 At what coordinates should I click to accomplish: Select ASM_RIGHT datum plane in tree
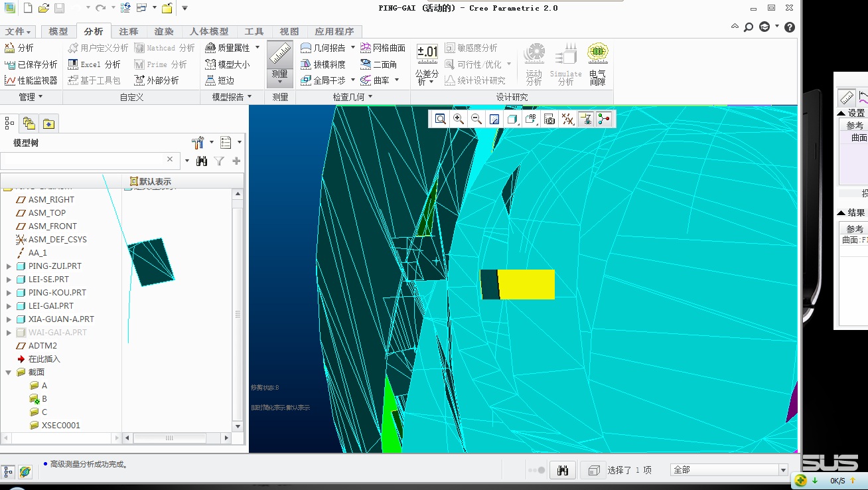[44, 200]
